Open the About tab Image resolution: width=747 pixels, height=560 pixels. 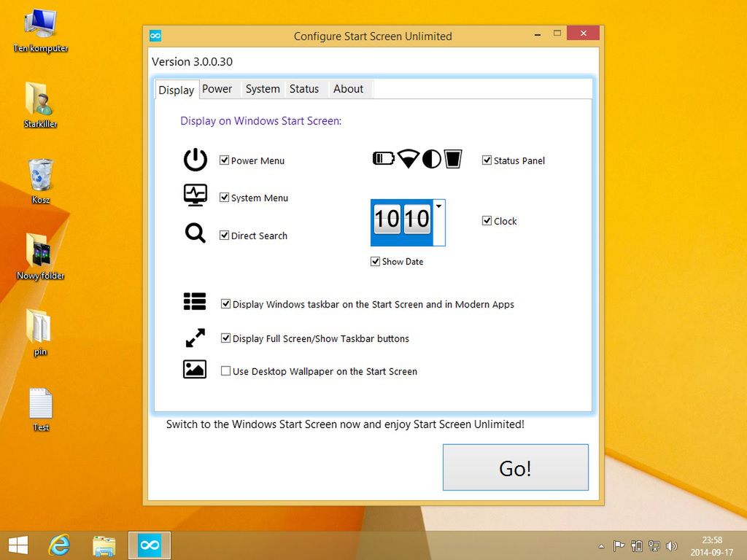coord(348,89)
